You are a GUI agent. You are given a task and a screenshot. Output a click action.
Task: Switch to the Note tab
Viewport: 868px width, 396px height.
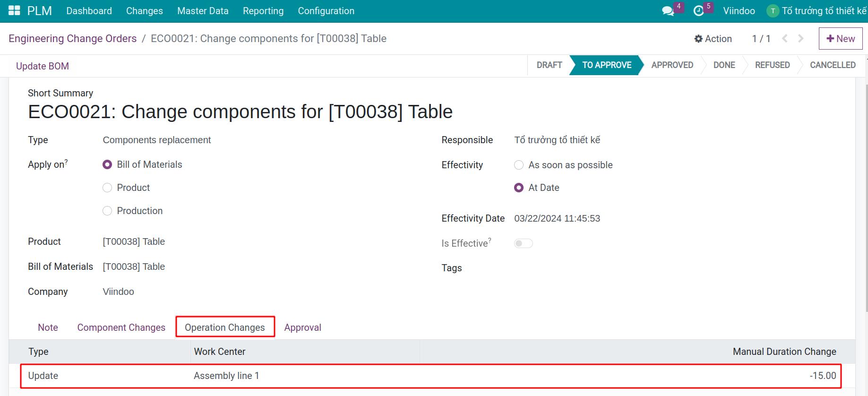[x=48, y=327]
